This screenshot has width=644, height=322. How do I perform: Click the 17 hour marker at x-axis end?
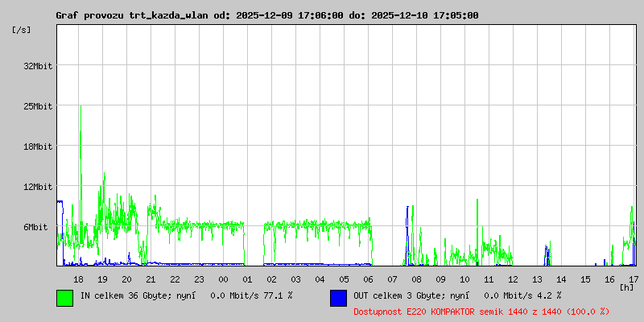634,279
